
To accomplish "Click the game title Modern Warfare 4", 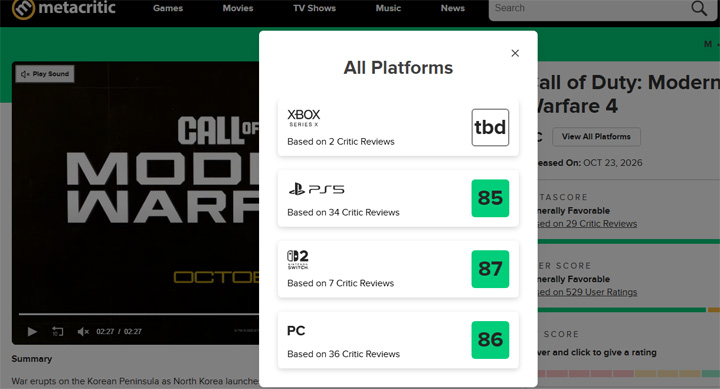I will click(628, 94).
